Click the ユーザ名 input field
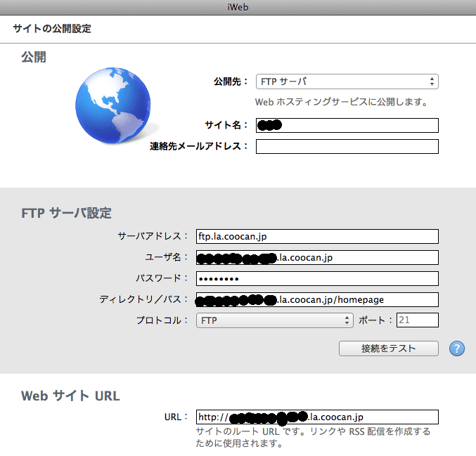 pyautogui.click(x=317, y=258)
